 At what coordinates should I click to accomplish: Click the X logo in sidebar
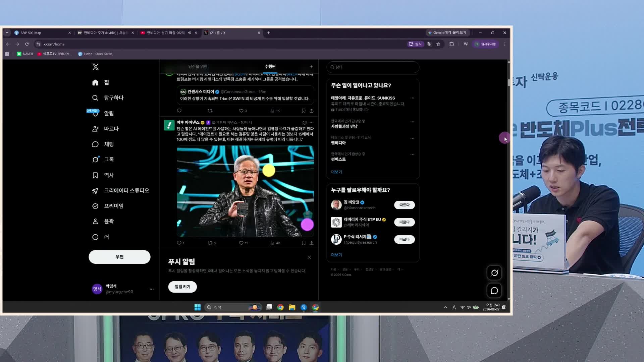[x=96, y=67]
